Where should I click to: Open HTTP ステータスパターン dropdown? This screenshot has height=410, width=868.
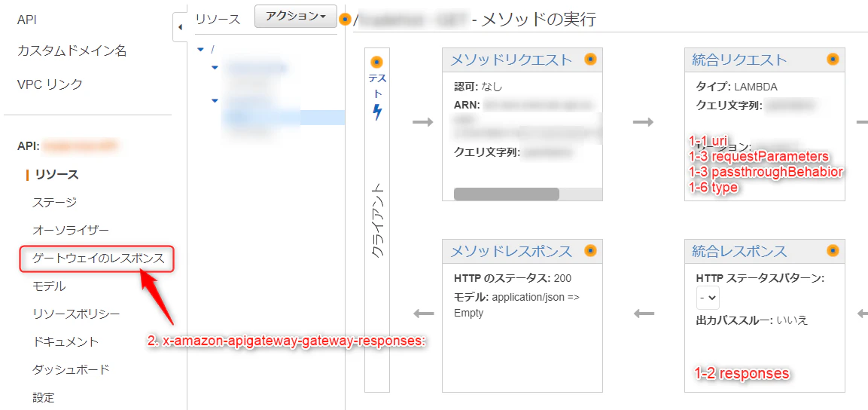coord(708,298)
